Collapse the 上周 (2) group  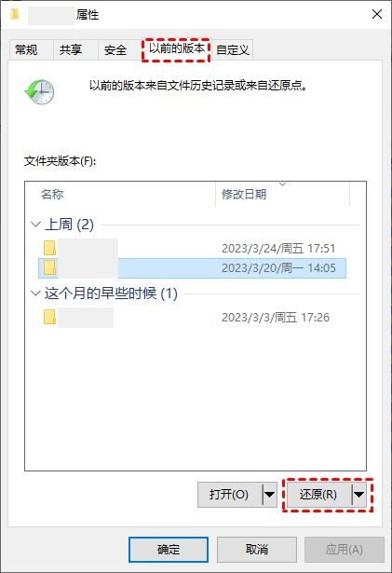click(x=35, y=224)
